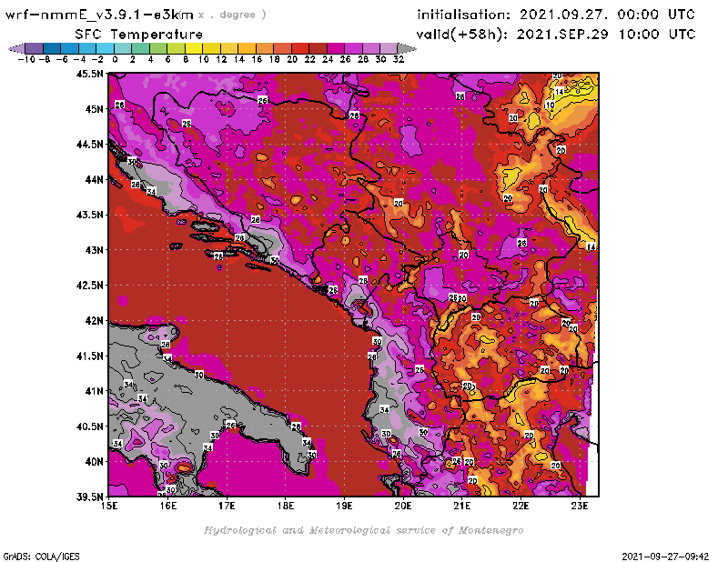Click the timestamp 2021-09-27-09:42
Screen dimensions: 728x562
tap(665, 557)
